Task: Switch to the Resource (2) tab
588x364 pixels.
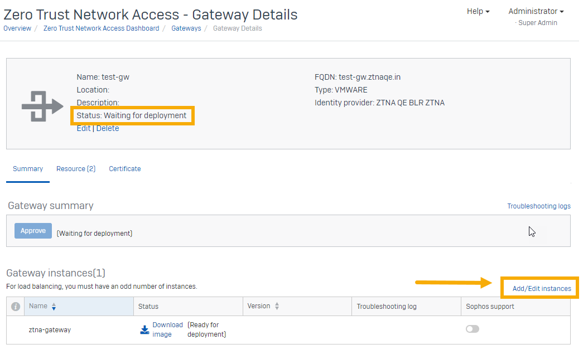Action: 76,169
